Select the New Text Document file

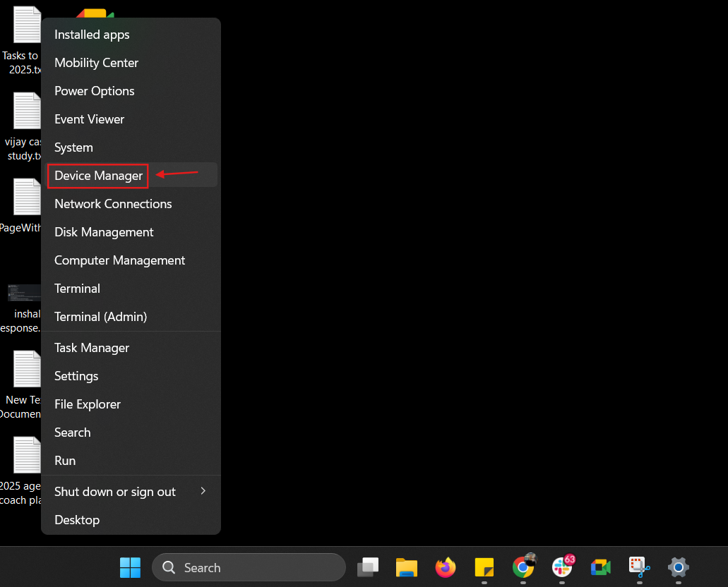tap(21, 385)
